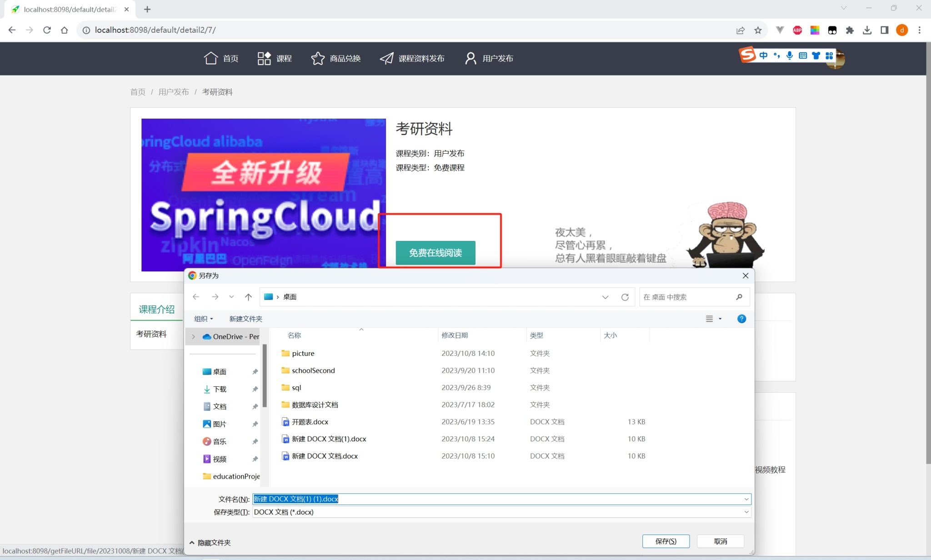This screenshot has height=560, width=931.
Task: Refresh the folder listing in dialog
Action: click(x=625, y=297)
